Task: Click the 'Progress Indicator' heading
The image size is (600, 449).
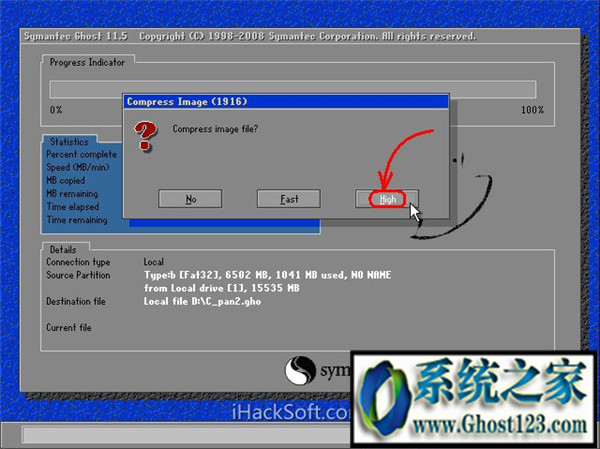Action: [x=87, y=62]
